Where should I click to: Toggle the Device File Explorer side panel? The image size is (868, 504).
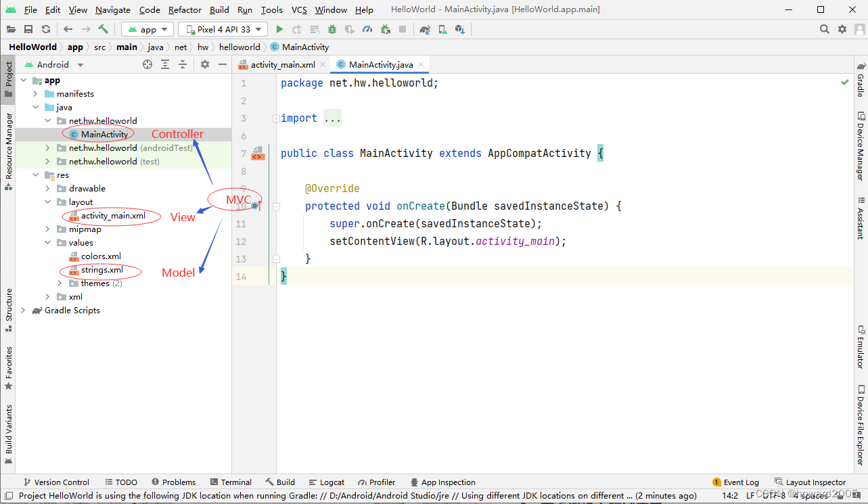tap(861, 425)
